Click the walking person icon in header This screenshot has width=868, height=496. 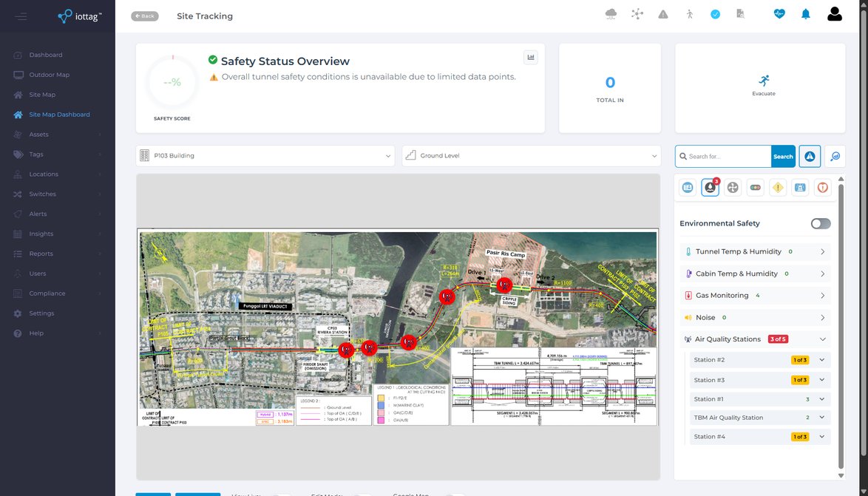coord(689,14)
